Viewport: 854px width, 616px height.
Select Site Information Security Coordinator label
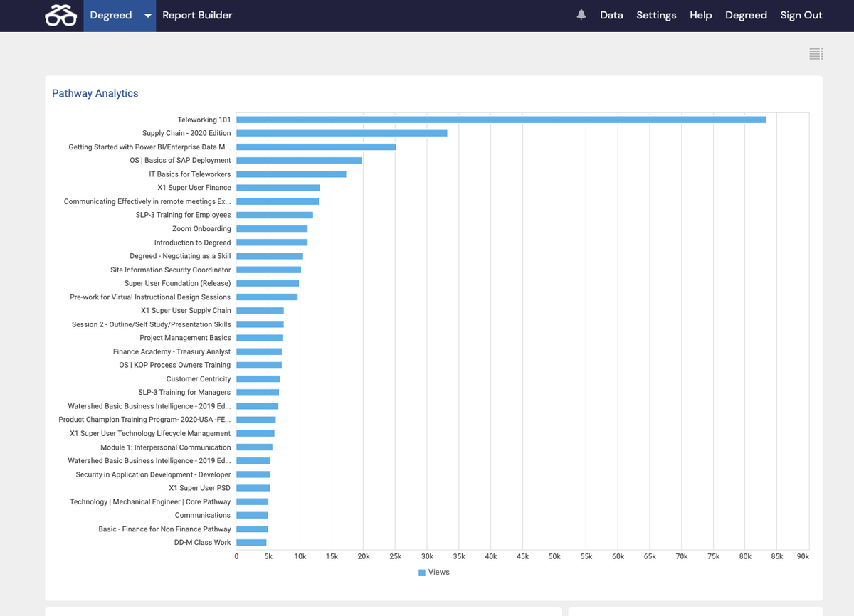(171, 270)
